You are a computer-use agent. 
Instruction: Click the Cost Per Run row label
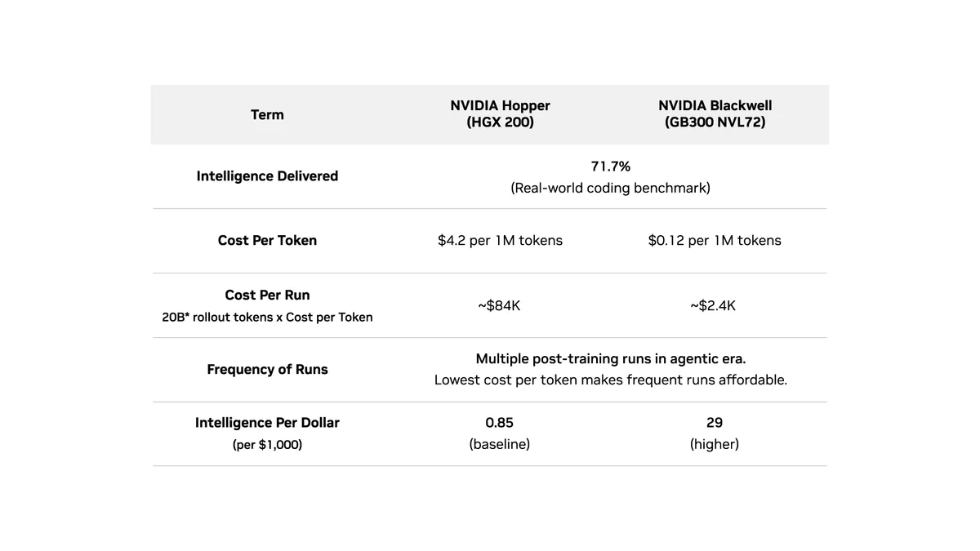[267, 295]
